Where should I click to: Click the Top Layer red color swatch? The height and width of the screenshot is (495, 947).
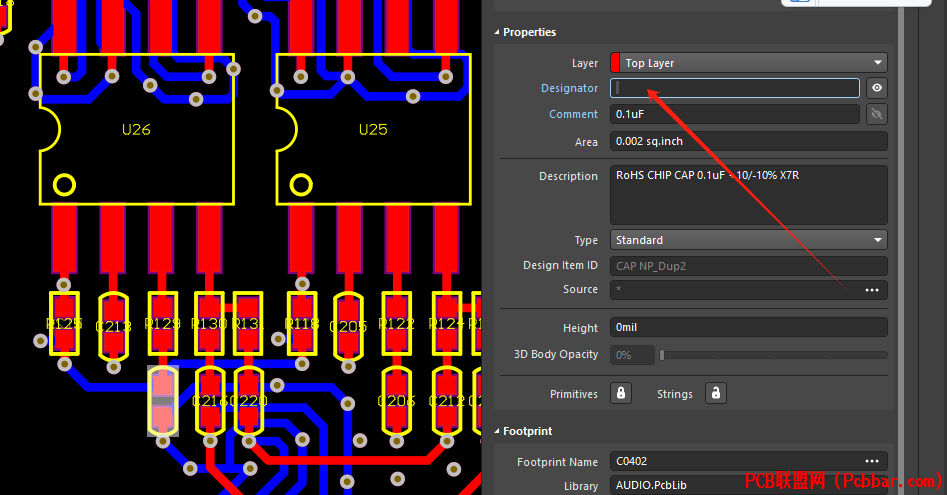(x=615, y=63)
